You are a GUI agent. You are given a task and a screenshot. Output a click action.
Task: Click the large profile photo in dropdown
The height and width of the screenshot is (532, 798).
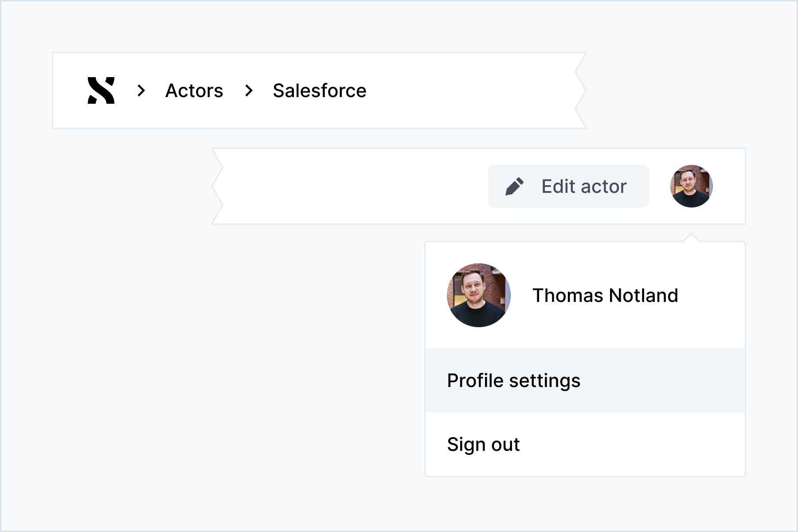(478, 295)
